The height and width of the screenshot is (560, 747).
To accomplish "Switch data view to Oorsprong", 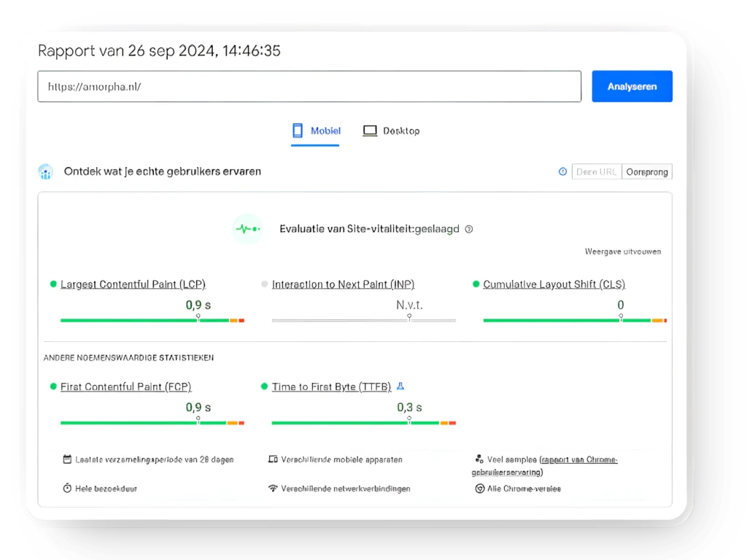I will (647, 171).
